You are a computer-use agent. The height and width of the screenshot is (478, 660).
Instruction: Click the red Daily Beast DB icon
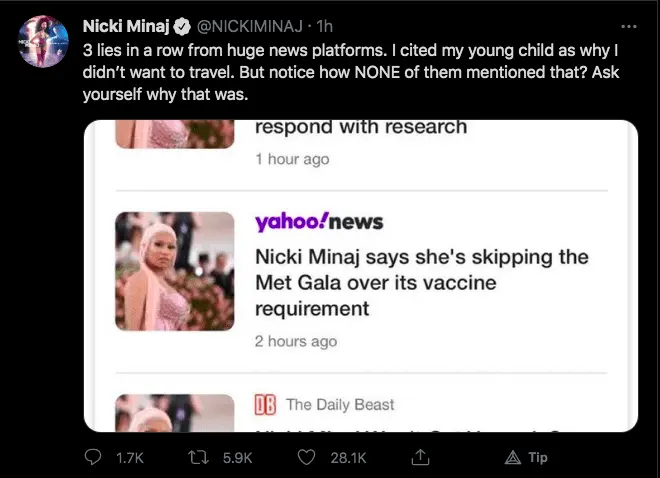[x=266, y=405]
